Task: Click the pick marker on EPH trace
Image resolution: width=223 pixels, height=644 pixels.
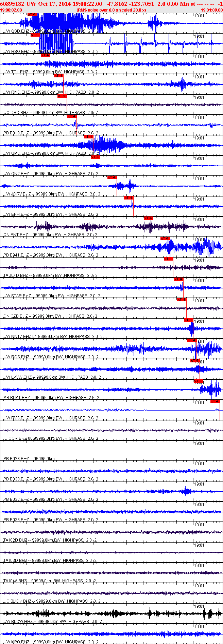Action: click(x=128, y=198)
